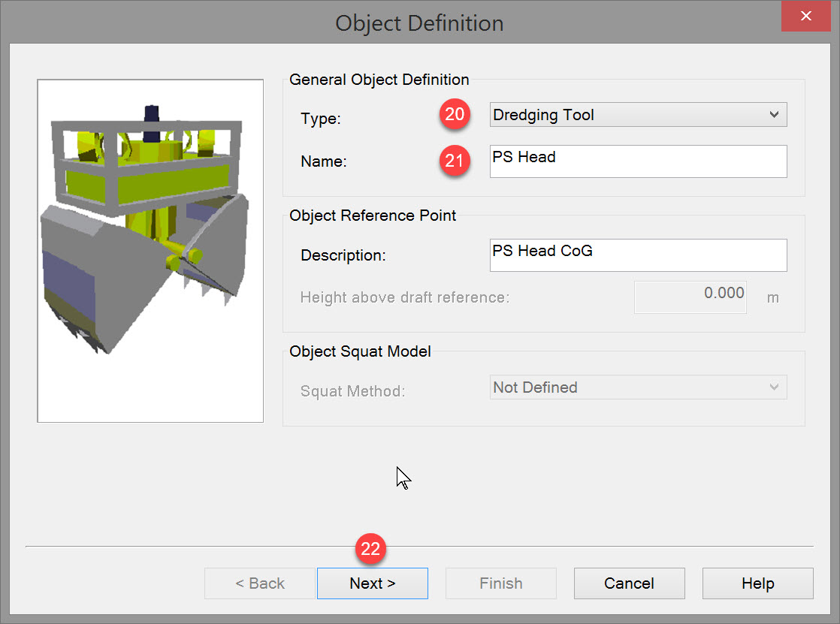Click the Finish button
Viewport: 840px width, 624px height.
tap(500, 583)
